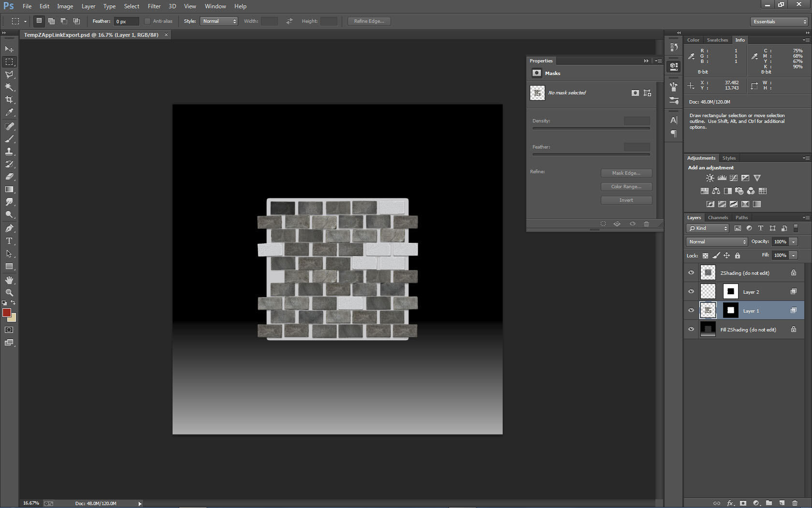Image resolution: width=812 pixels, height=508 pixels.
Task: Hide Layer 2 visibility eye
Action: click(691, 291)
